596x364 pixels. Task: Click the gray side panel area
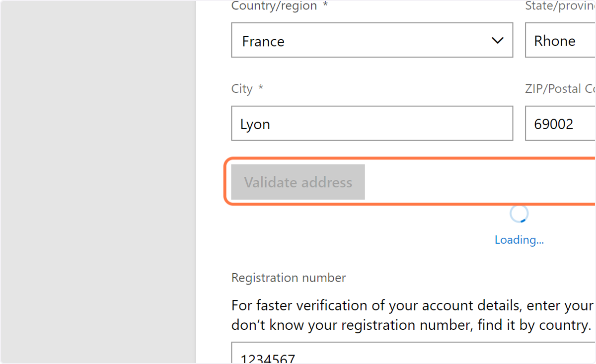tap(98, 182)
